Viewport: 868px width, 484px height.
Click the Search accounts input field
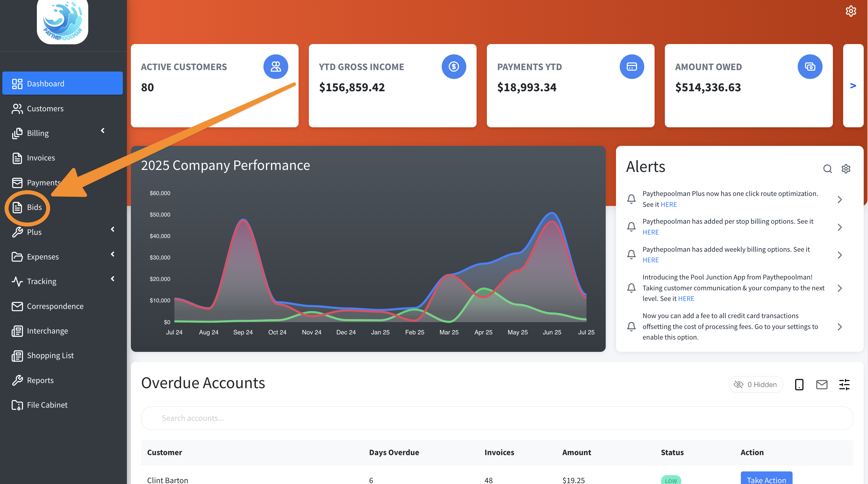pyautogui.click(x=497, y=418)
